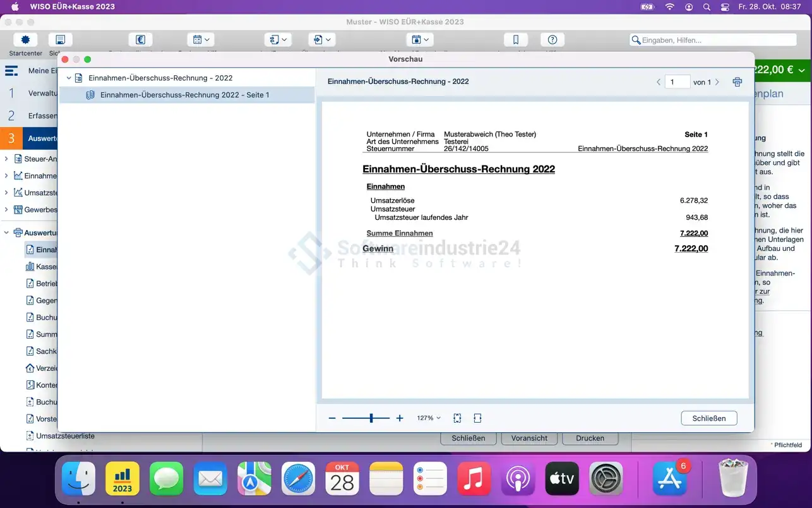Screen dimensions: 812x508
Task: Select Einnahmen-Überschuss-Rechnung 2022 – Seite 1 entry
Action: tap(184, 95)
